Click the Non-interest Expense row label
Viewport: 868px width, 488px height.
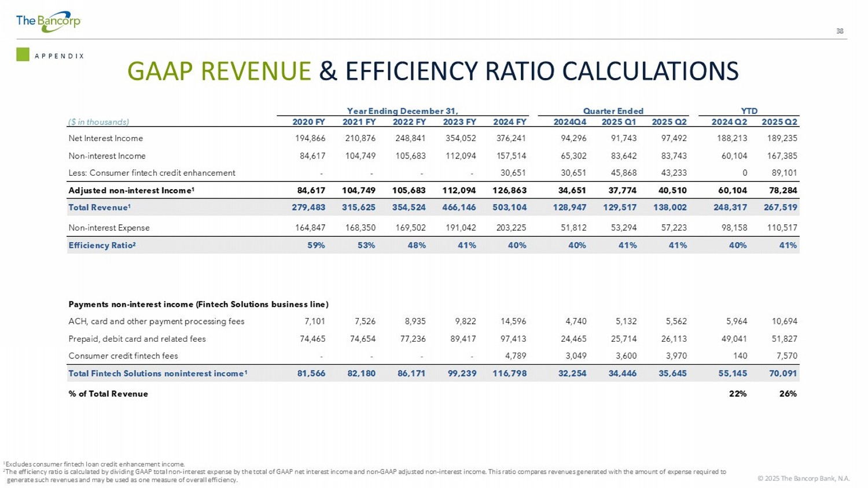click(x=109, y=228)
